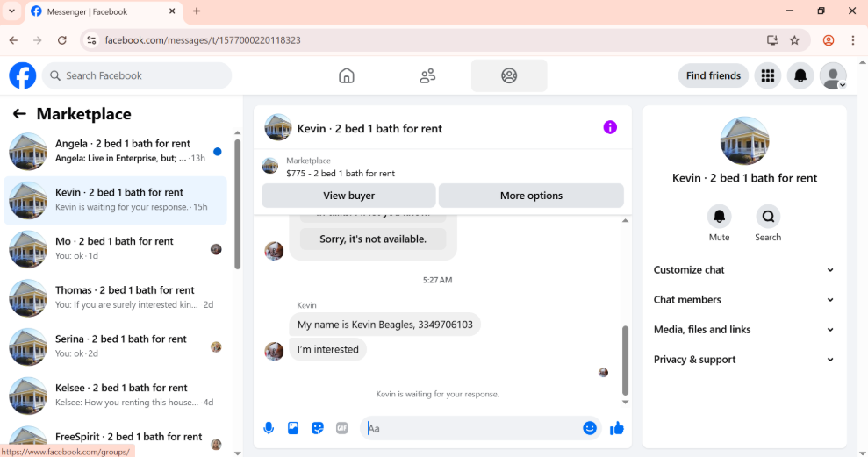Click 'My name is Kevin Beagles' message
The height and width of the screenshot is (457, 868).
pyautogui.click(x=384, y=325)
